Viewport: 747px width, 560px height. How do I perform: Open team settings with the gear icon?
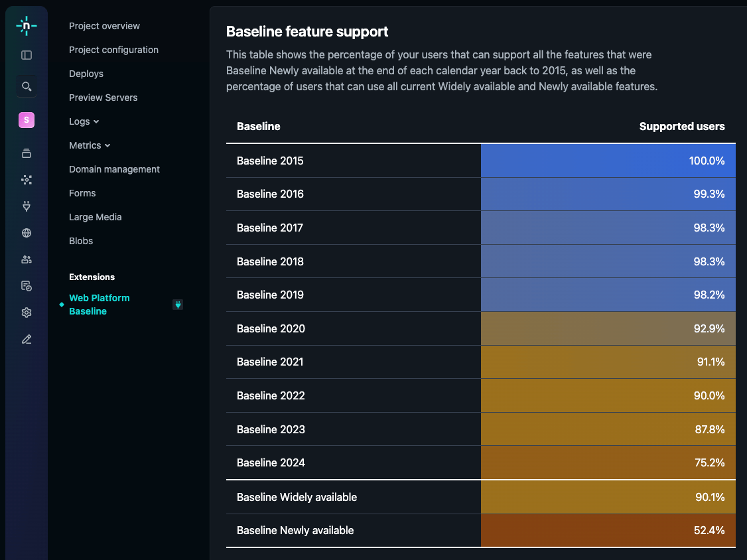tap(26, 313)
